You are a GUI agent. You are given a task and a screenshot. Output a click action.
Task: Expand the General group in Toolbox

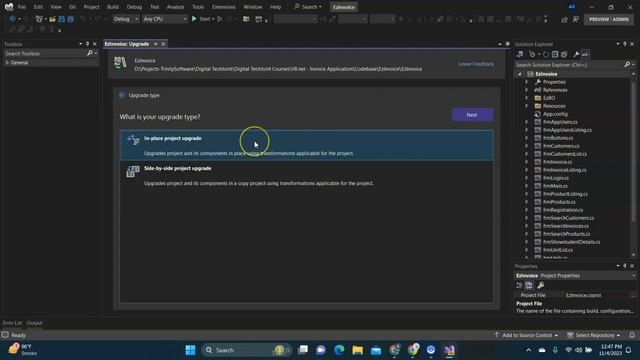[7, 62]
